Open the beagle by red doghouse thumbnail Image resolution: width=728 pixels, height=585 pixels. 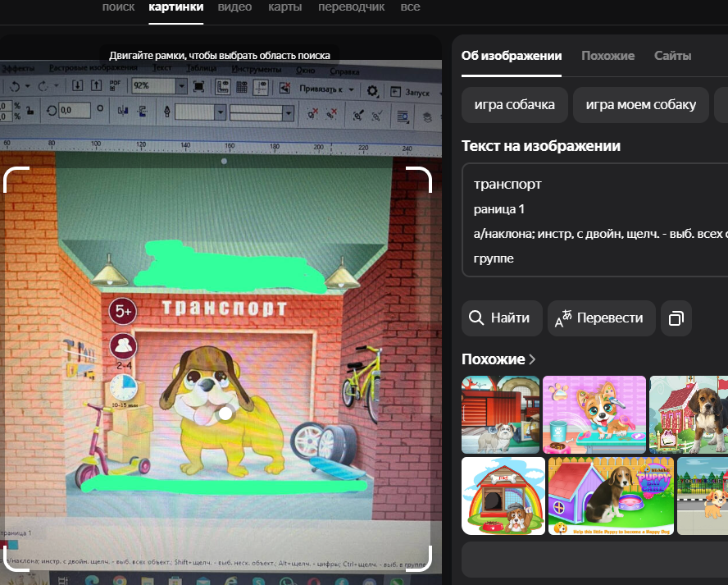click(x=689, y=414)
